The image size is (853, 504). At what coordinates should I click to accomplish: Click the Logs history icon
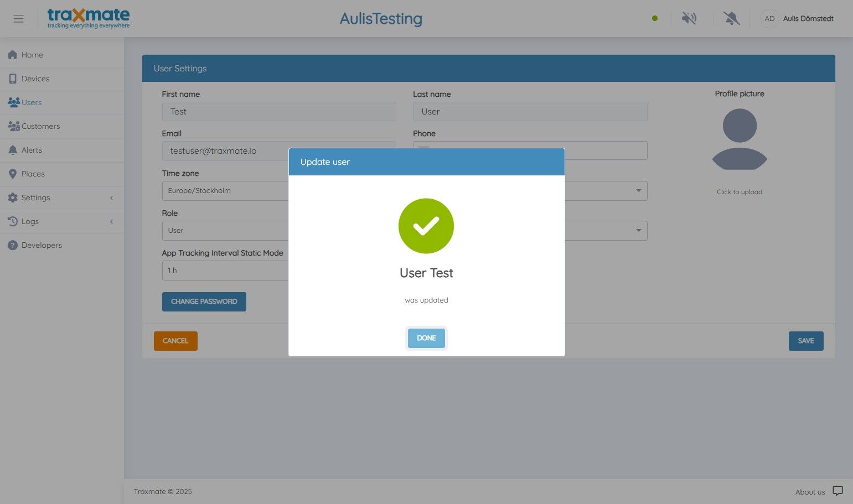point(13,221)
